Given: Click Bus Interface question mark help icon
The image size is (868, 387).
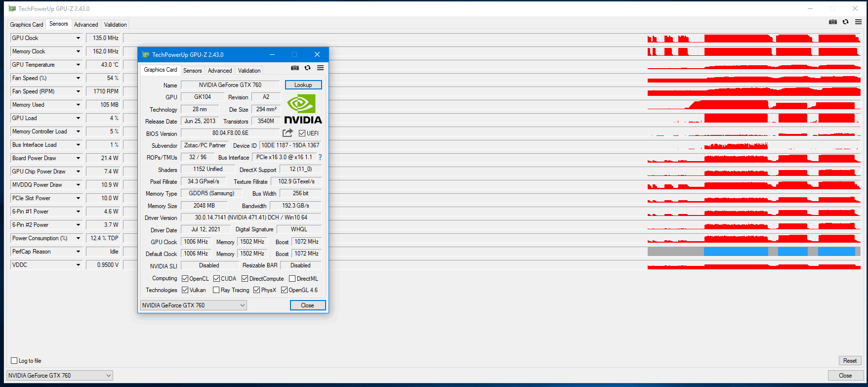Looking at the screenshot, I should coord(320,157).
